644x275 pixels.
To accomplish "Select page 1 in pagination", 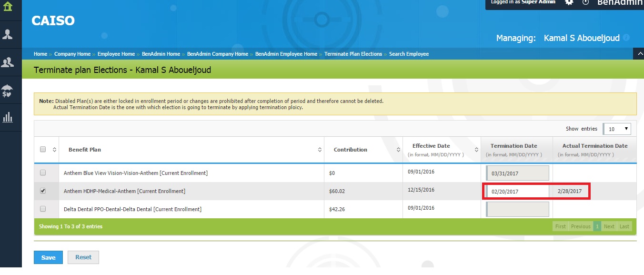I will coord(597,226).
